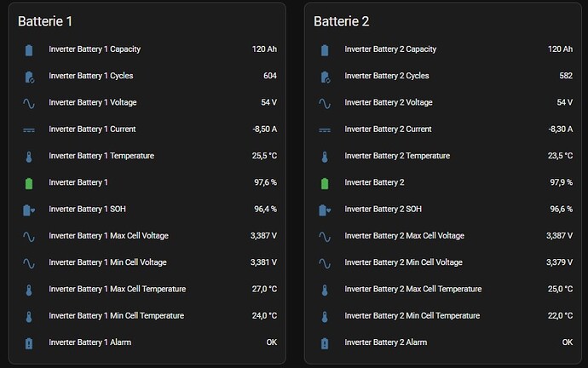588x368 pixels.
Task: Click the 27,0 °C max cell temperature value
Action: (x=264, y=289)
